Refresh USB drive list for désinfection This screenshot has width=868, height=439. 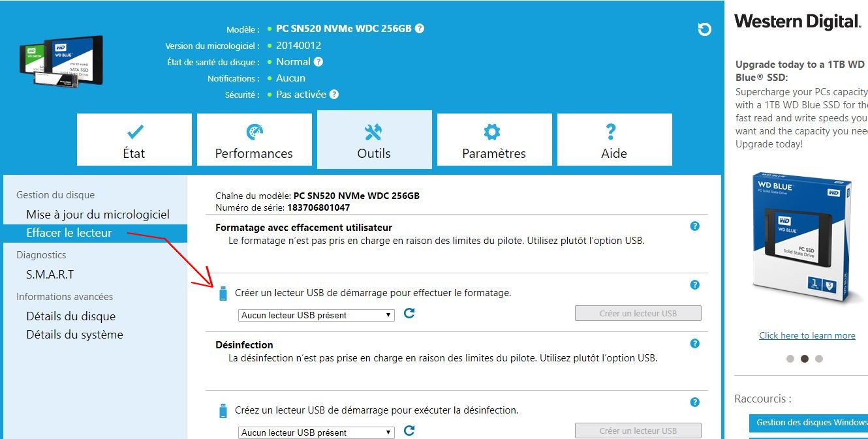click(x=409, y=431)
